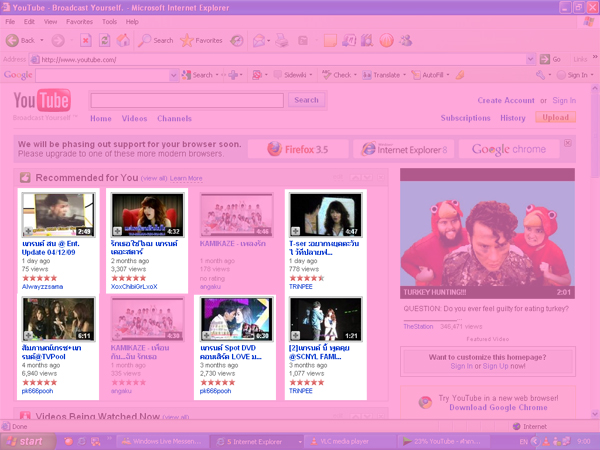Click the YouTube Search button
Image resolution: width=600 pixels, height=450 pixels.
click(307, 100)
